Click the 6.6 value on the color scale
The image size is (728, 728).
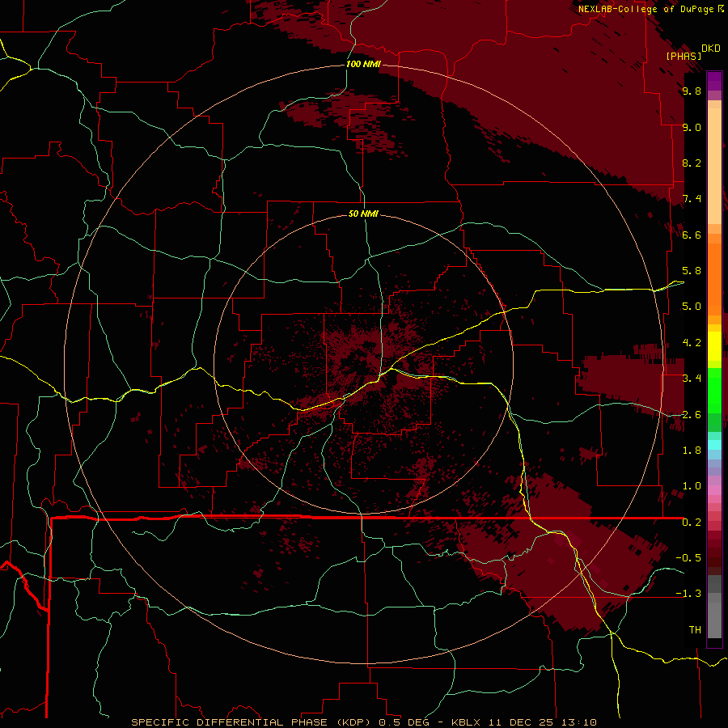click(692, 235)
